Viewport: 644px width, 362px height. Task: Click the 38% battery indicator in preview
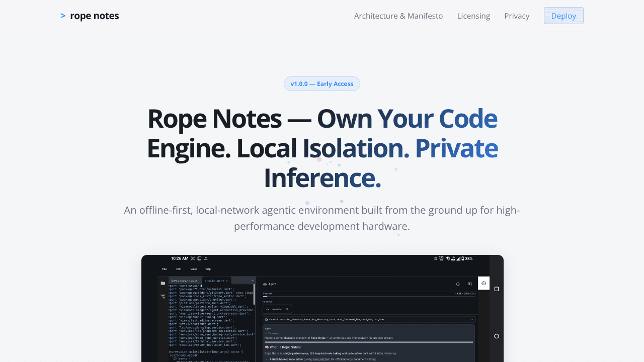(467, 258)
